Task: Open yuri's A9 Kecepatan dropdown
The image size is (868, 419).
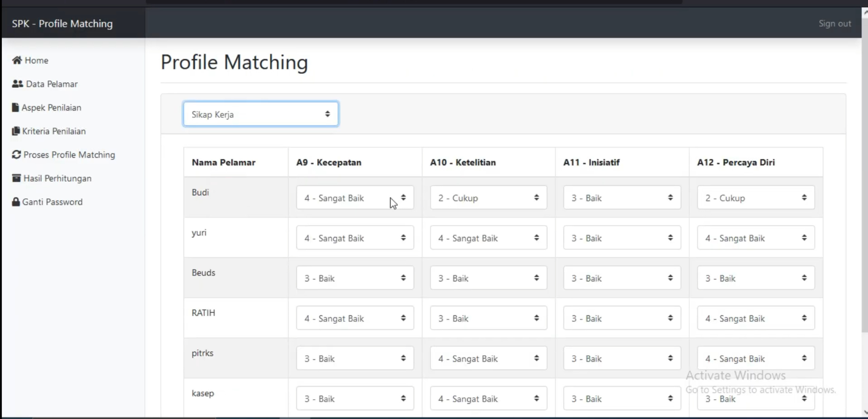Action: (355, 237)
